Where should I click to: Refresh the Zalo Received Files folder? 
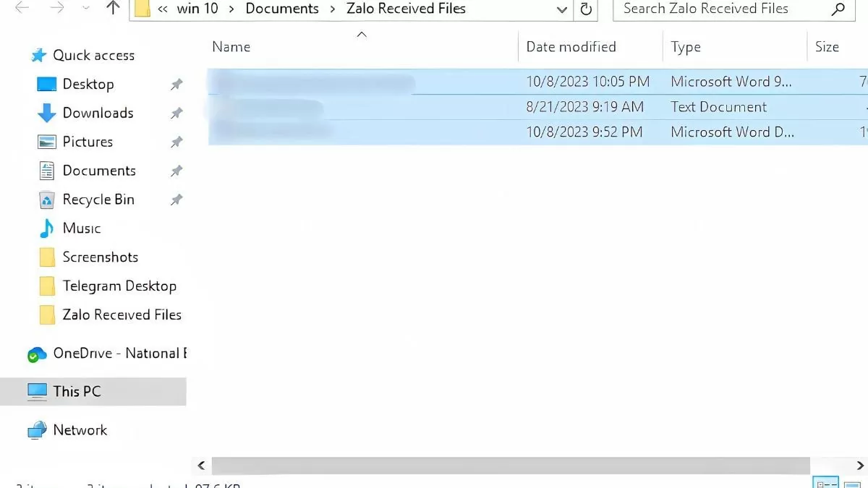[x=586, y=9]
